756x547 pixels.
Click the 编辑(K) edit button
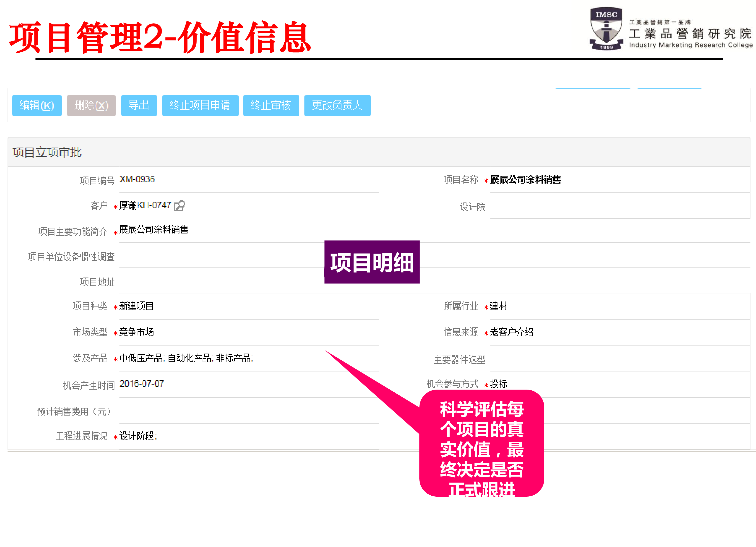click(x=36, y=106)
